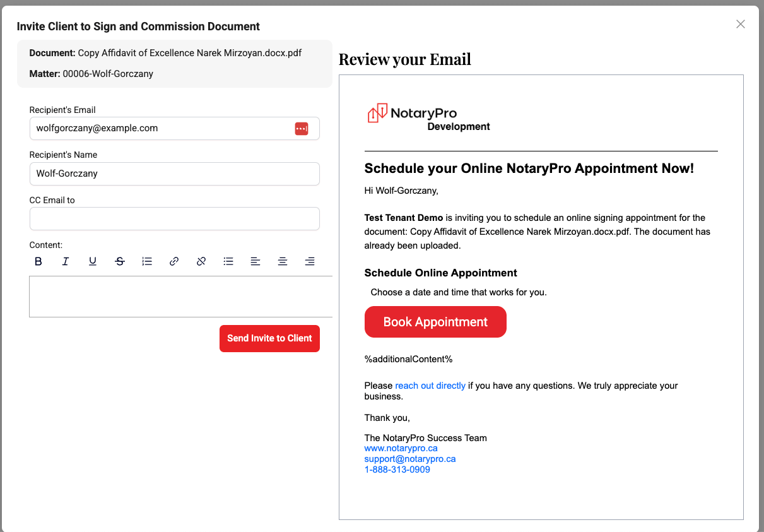Viewport: 764px width, 532px height.
Task: Click the Book Appointment button
Action: coord(435,322)
